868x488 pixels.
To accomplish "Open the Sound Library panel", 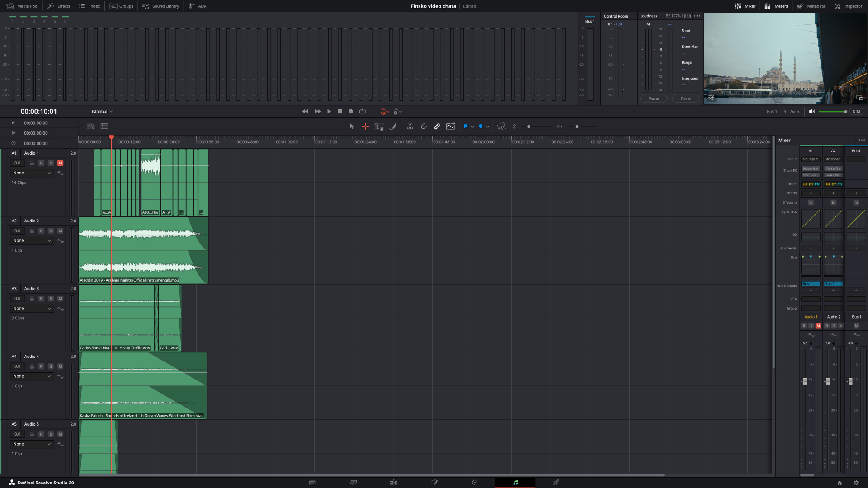I will [x=160, y=6].
